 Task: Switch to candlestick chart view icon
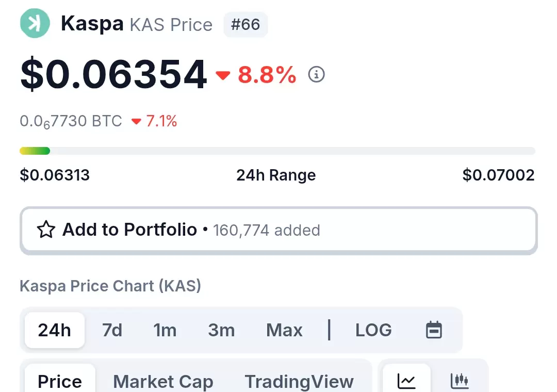click(x=460, y=381)
